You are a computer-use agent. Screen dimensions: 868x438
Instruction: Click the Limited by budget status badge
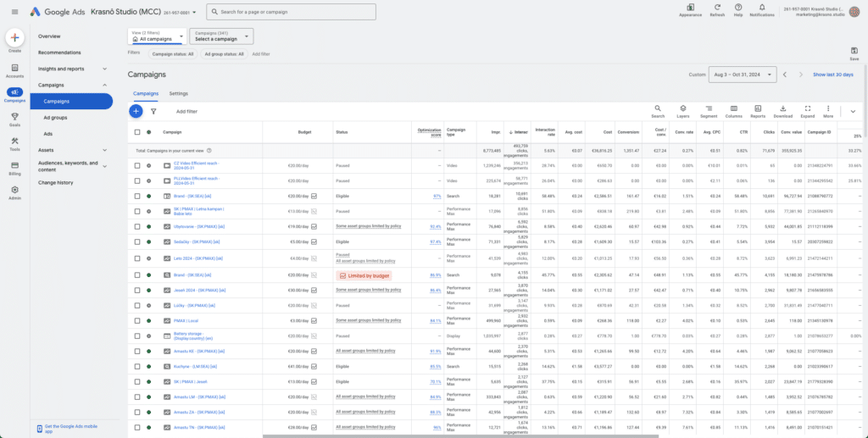coord(364,274)
